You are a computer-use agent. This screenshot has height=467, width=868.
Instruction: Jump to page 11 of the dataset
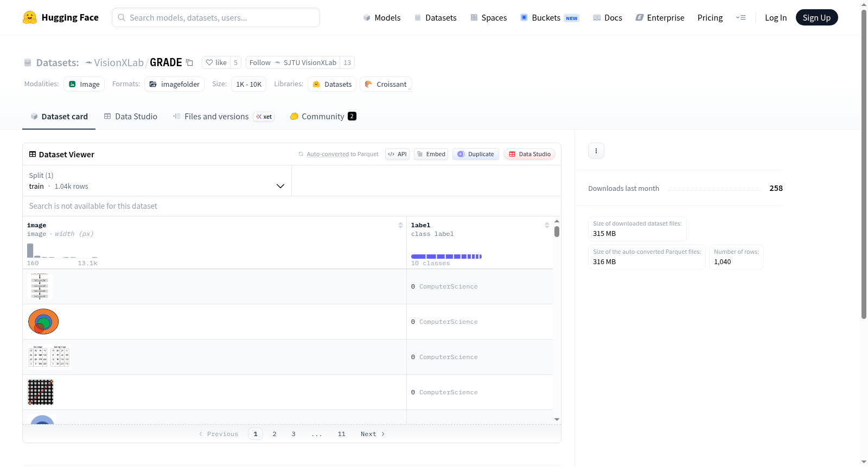point(341,434)
